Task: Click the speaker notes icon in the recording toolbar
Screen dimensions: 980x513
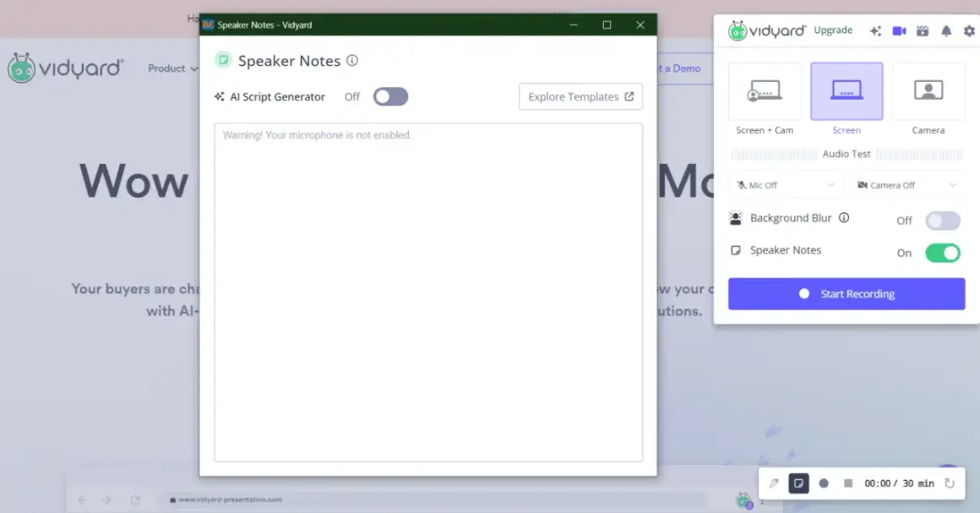Action: [x=798, y=483]
